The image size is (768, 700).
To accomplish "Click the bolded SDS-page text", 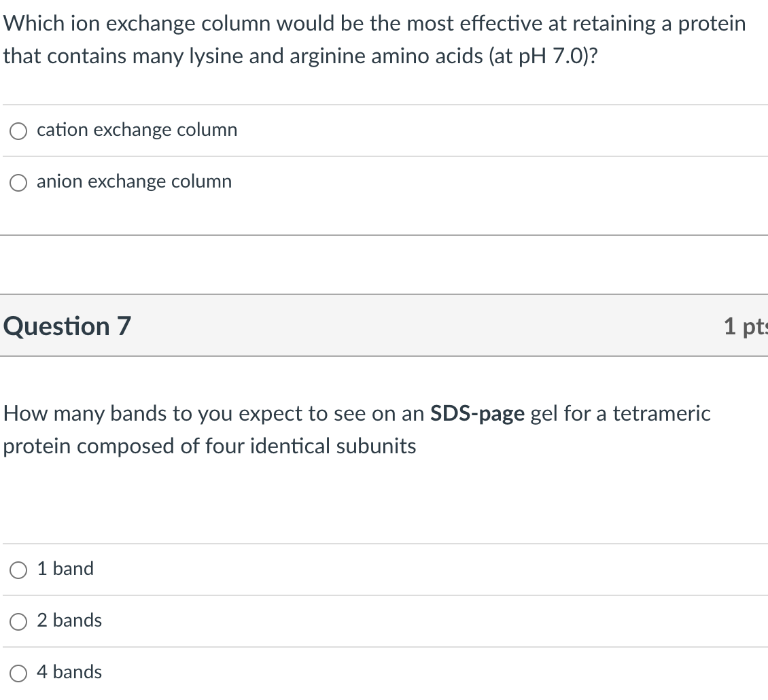I will (x=478, y=413).
